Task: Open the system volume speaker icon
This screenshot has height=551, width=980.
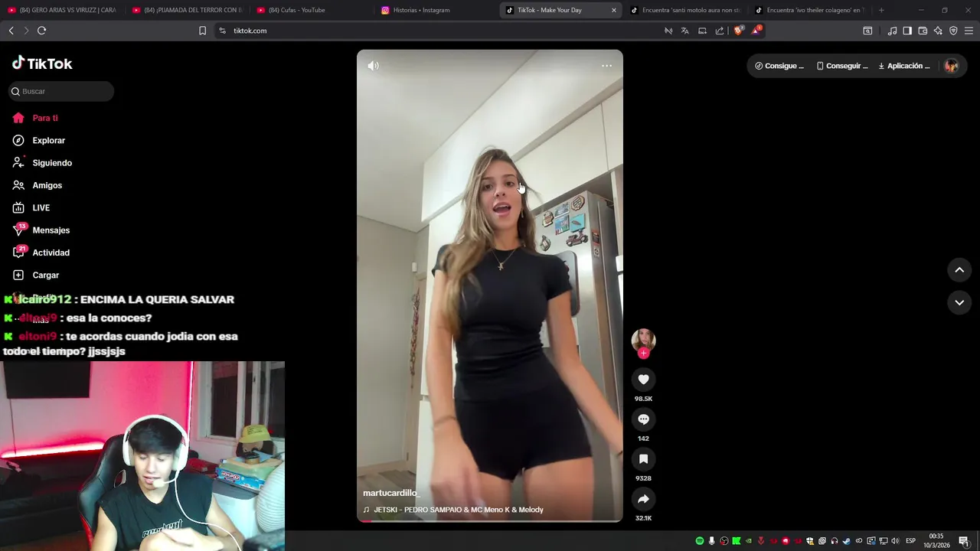Action: pyautogui.click(x=895, y=541)
